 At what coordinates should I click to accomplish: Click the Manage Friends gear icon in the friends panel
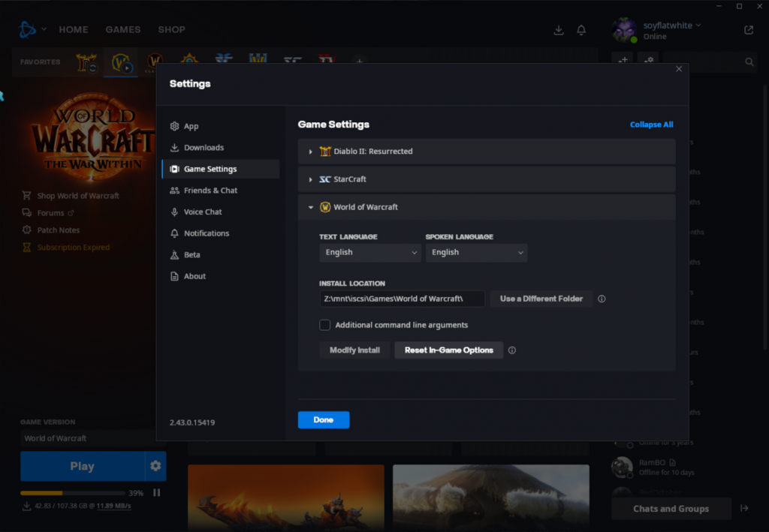(648, 61)
